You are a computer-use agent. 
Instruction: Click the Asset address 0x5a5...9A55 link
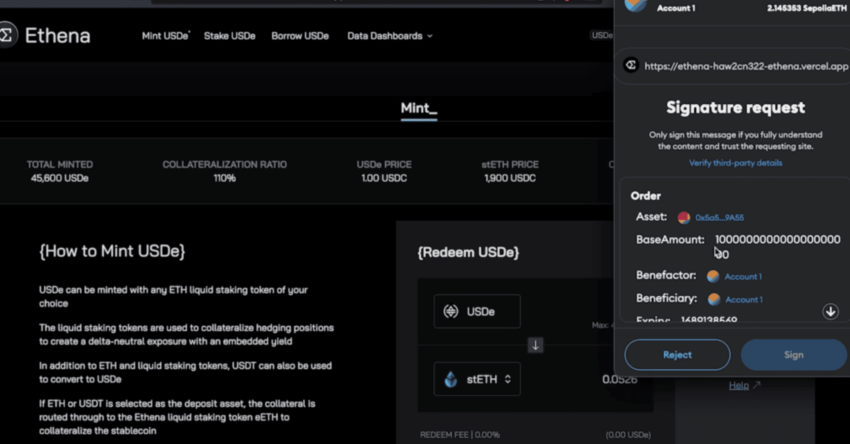tap(719, 217)
